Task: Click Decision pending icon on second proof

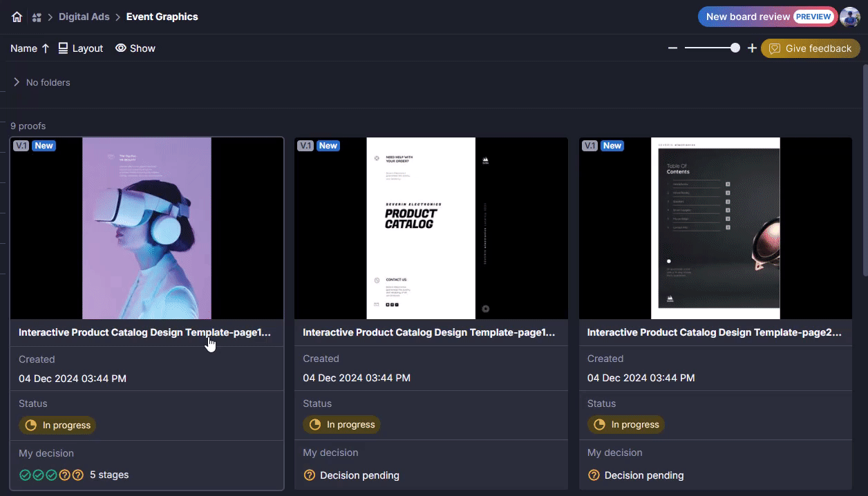Action: pos(310,475)
